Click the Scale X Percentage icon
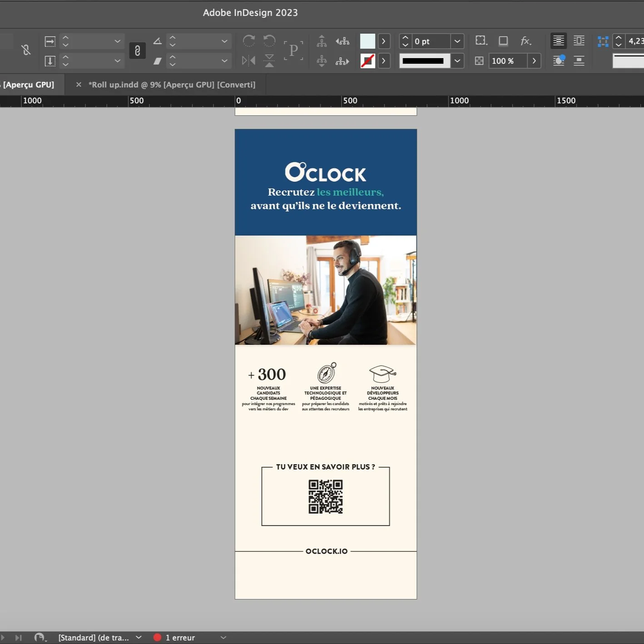Viewport: 644px width, 644px height. point(50,41)
